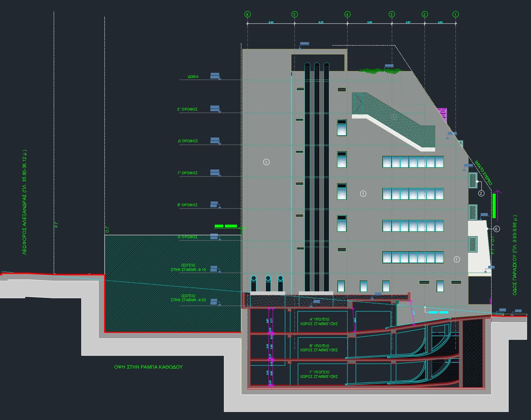Click grid axis bubble number 1

[455, 15]
